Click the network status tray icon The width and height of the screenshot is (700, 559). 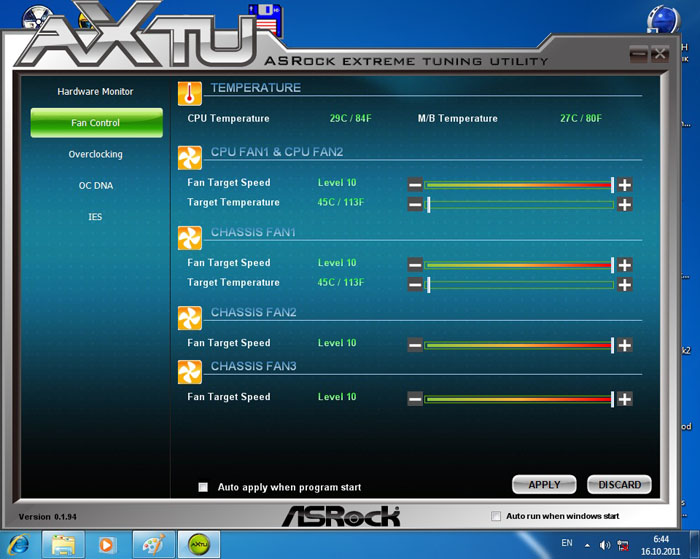pyautogui.click(x=623, y=545)
